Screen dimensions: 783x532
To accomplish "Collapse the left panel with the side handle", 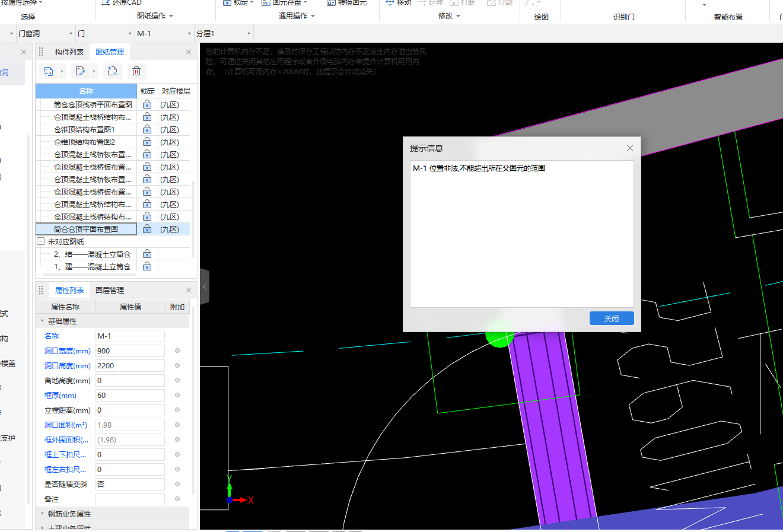I will pos(205,286).
